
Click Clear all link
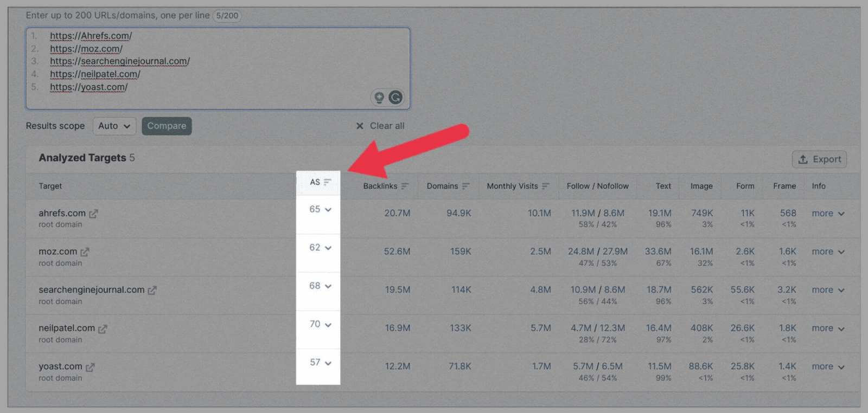tap(387, 126)
